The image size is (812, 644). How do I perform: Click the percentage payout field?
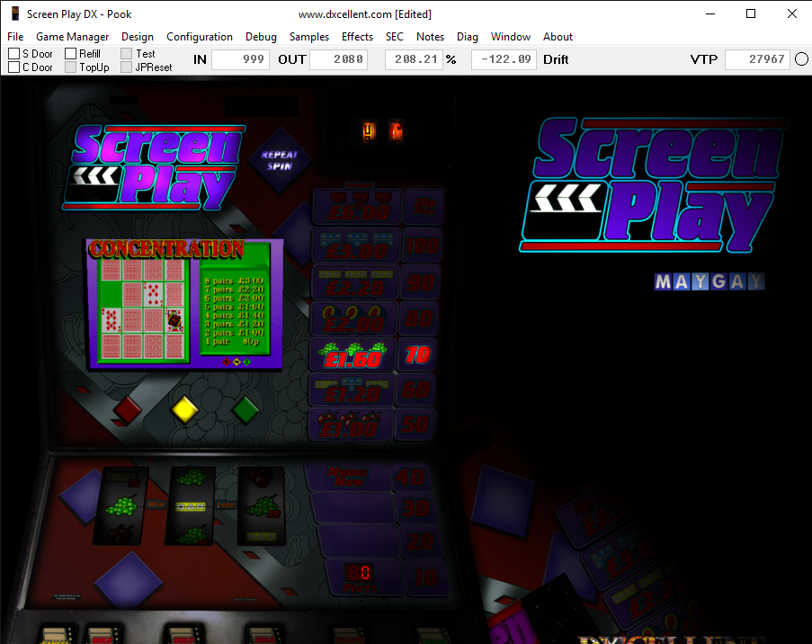[414, 59]
